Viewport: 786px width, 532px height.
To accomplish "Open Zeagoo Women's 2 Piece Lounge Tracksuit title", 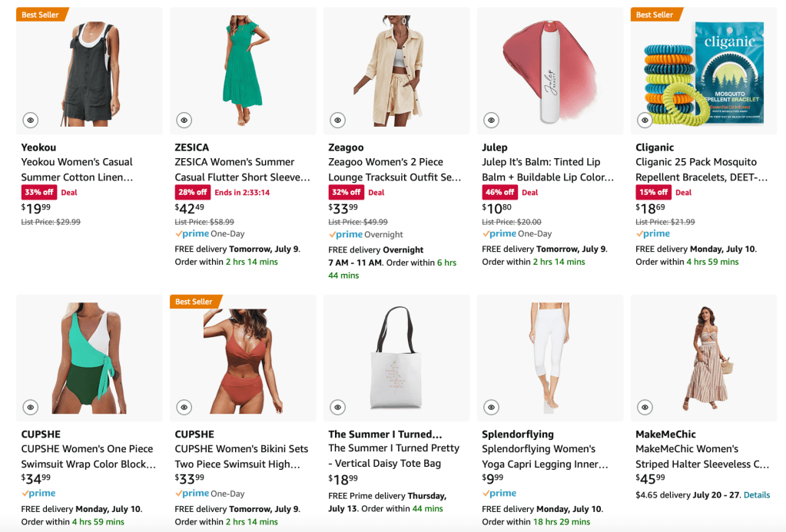I will pos(394,170).
